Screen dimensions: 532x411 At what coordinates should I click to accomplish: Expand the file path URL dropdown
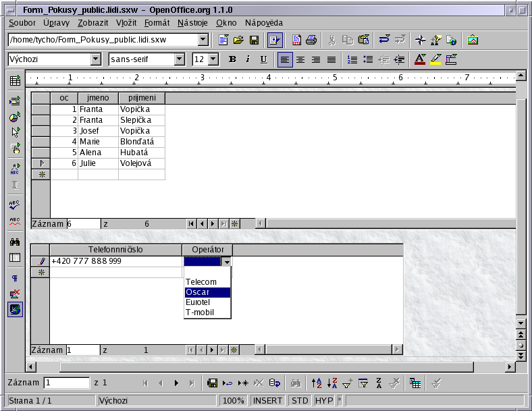click(203, 40)
